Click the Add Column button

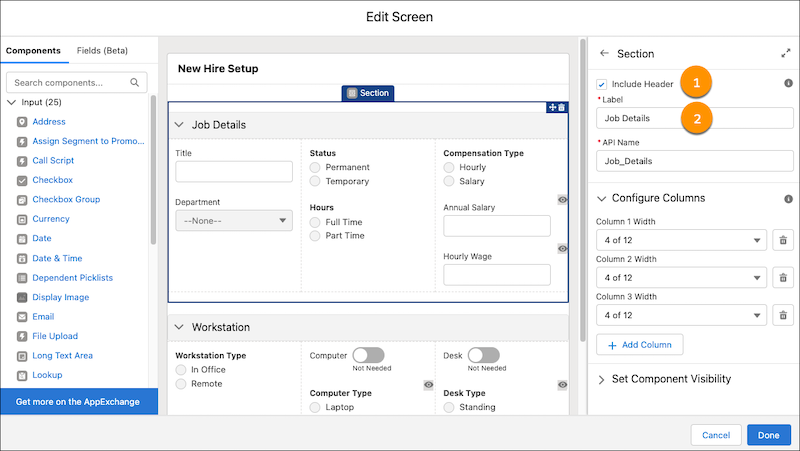point(640,344)
